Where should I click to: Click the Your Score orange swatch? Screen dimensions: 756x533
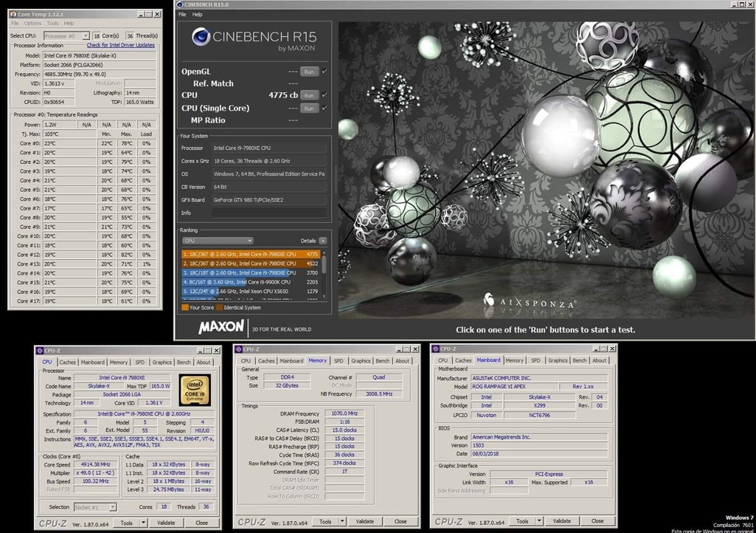pos(185,307)
